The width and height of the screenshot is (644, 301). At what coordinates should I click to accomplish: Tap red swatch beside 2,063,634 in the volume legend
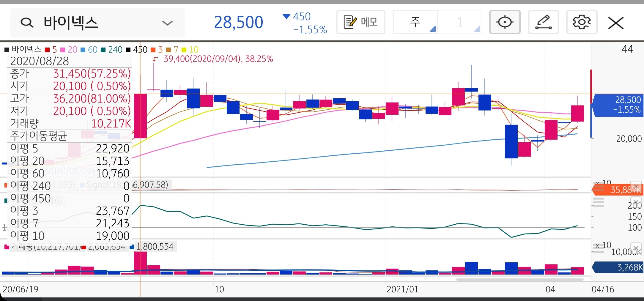84,247
